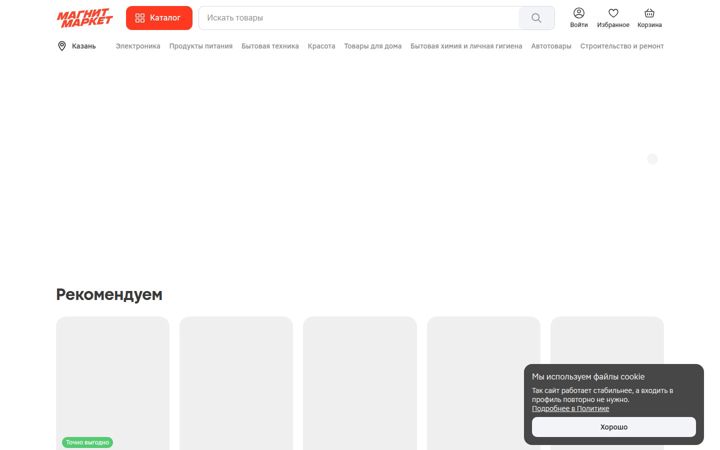Open the Товары для дома category
The image size is (720, 450).
[x=373, y=46]
